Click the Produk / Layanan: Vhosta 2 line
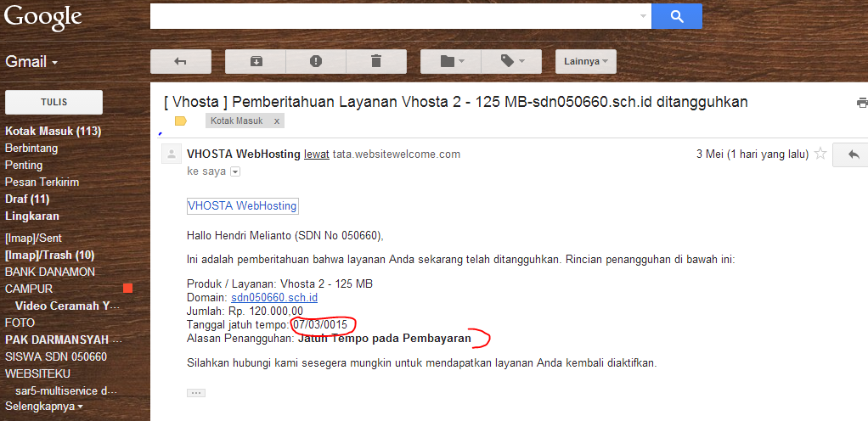This screenshot has height=421, width=868. point(280,284)
